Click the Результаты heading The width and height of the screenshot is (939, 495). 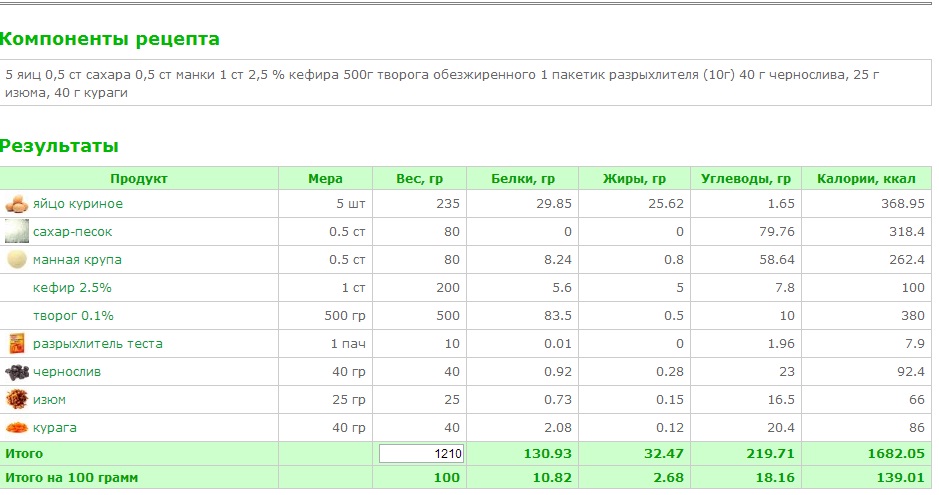click(x=59, y=145)
